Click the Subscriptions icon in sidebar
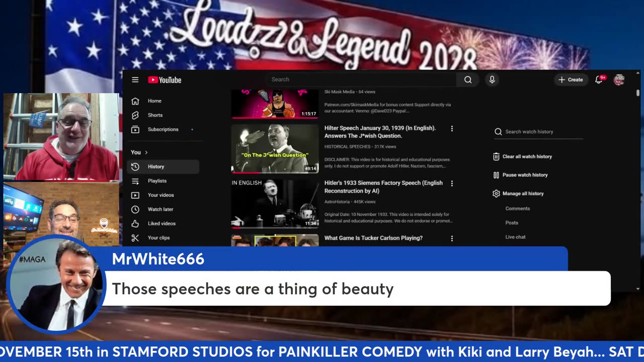This screenshot has height=362, width=644. coord(135,129)
